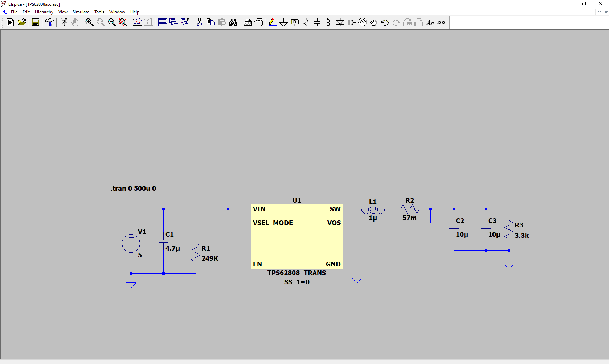The height and width of the screenshot is (364, 609).
Task: Place a net label
Action: [295, 22]
